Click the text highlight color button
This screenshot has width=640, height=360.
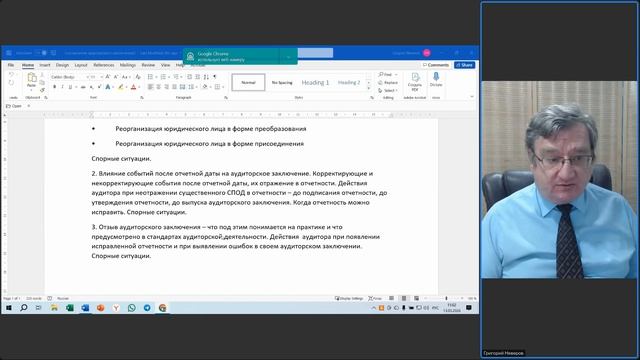[121, 87]
